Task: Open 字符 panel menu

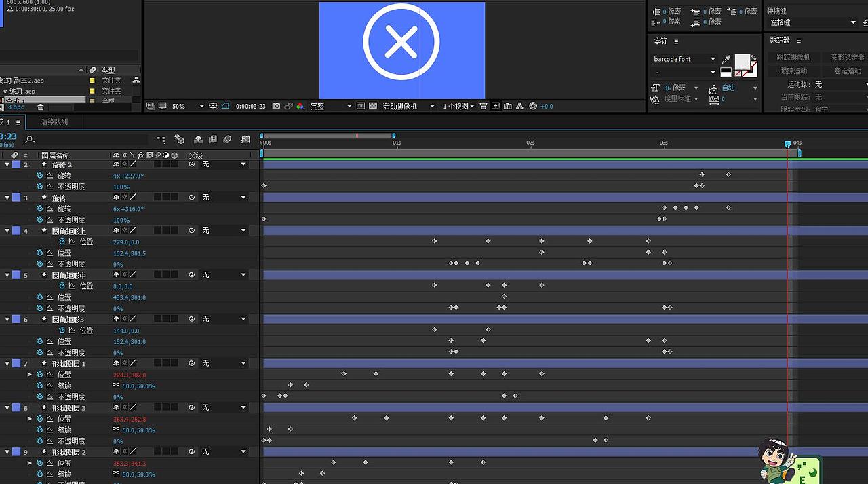Action: pos(676,41)
